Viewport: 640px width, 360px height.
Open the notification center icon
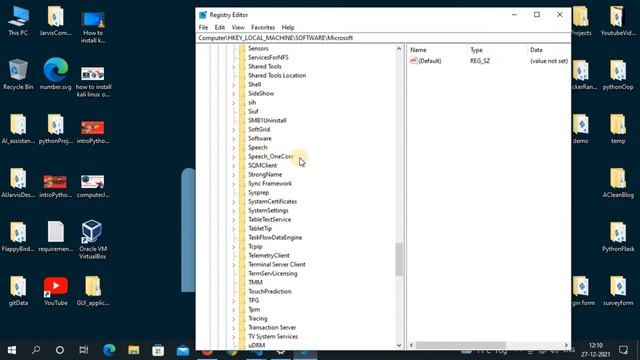pyautogui.click(x=623, y=350)
